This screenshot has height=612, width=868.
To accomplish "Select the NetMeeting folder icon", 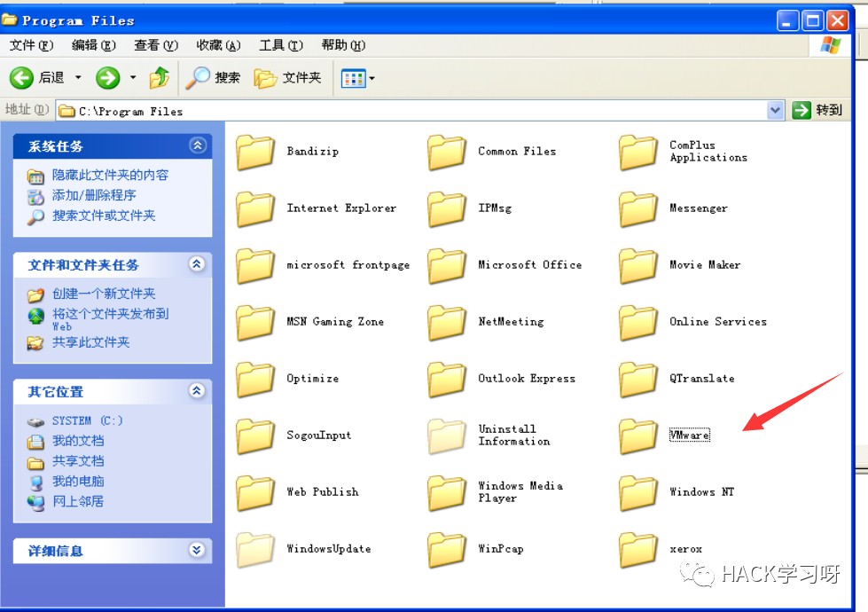I will tap(447, 322).
